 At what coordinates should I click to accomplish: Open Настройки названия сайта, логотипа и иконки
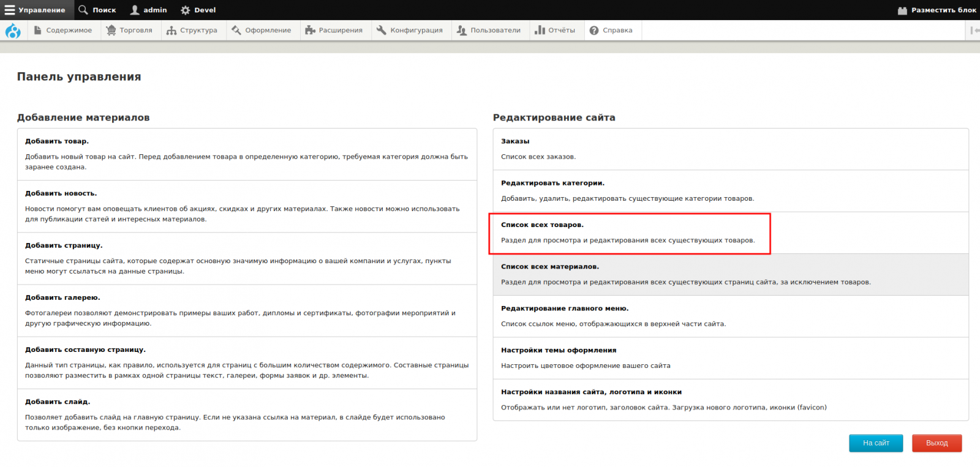coord(591,392)
